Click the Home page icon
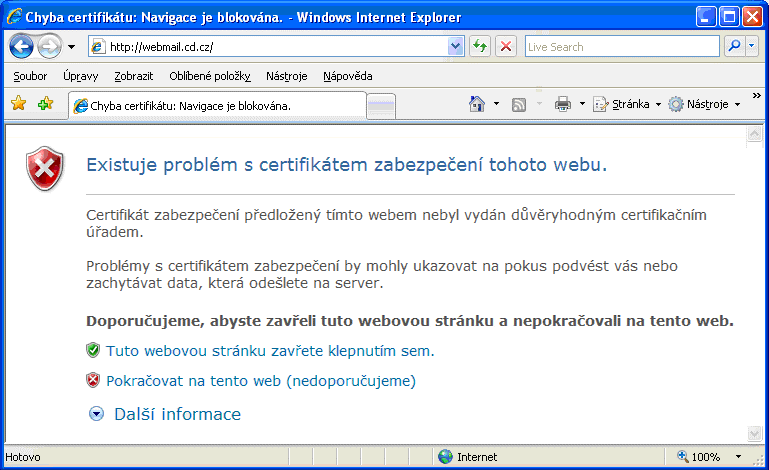Image resolution: width=769 pixels, height=470 pixels. click(477, 104)
